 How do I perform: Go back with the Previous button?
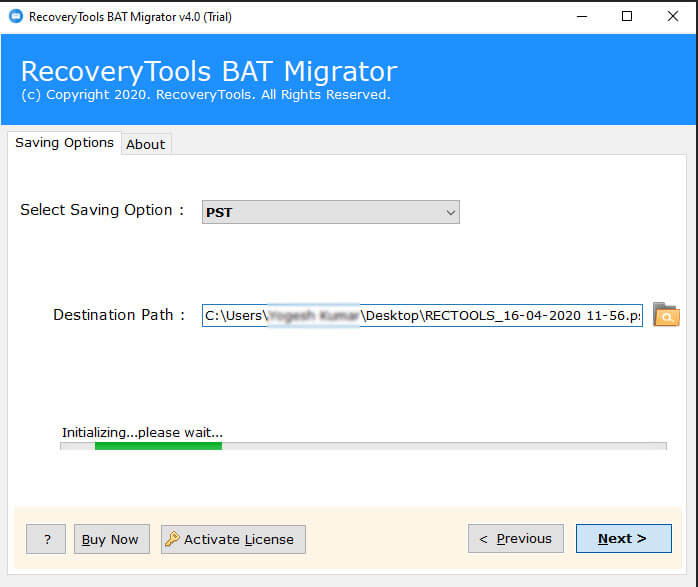pos(515,538)
